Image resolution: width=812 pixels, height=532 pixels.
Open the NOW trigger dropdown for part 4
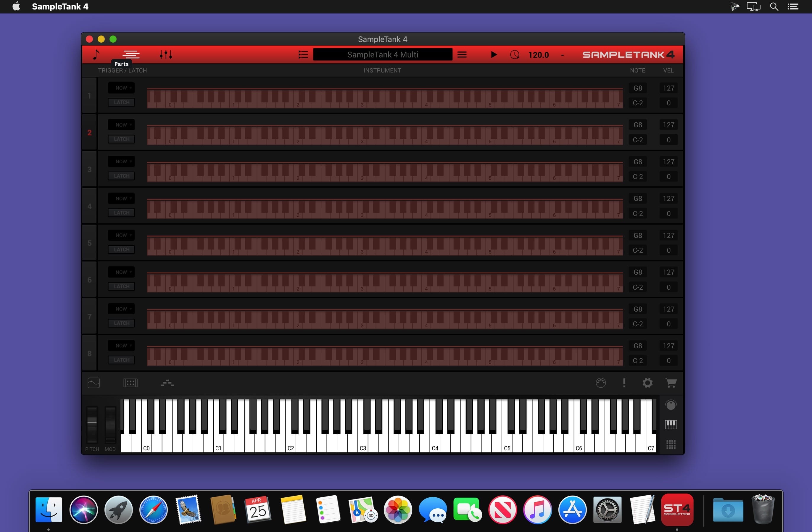point(121,199)
